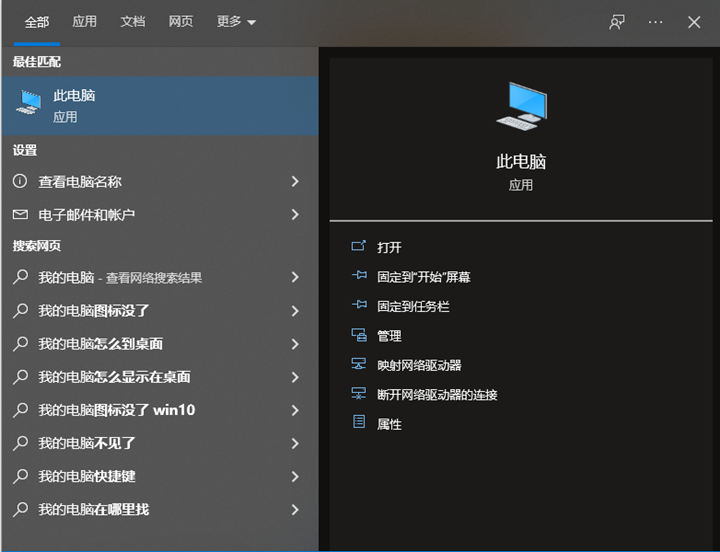Image resolution: width=720 pixels, height=552 pixels.
Task: Click 映射网络驱动器 action
Action: (x=419, y=366)
